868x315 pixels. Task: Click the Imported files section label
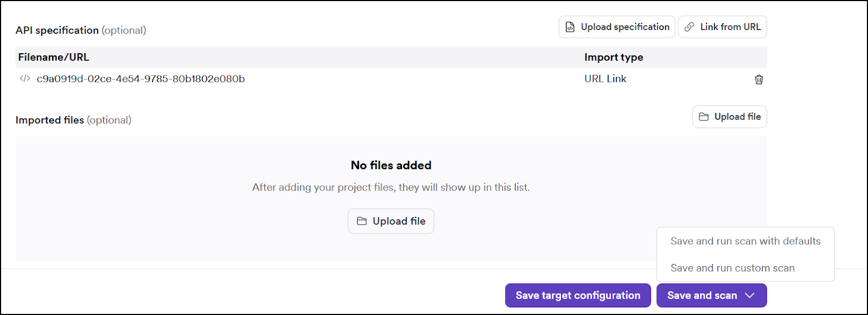tap(49, 120)
